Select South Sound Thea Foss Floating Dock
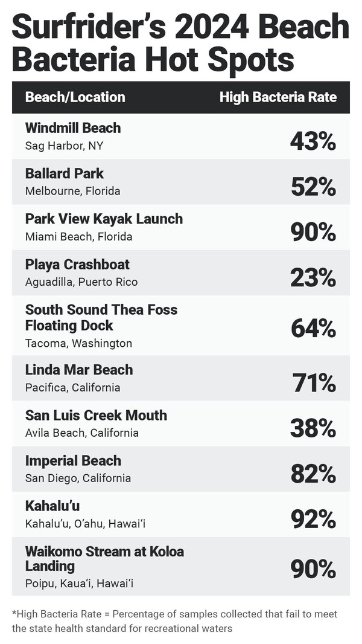The image size is (362, 644). click(101, 317)
